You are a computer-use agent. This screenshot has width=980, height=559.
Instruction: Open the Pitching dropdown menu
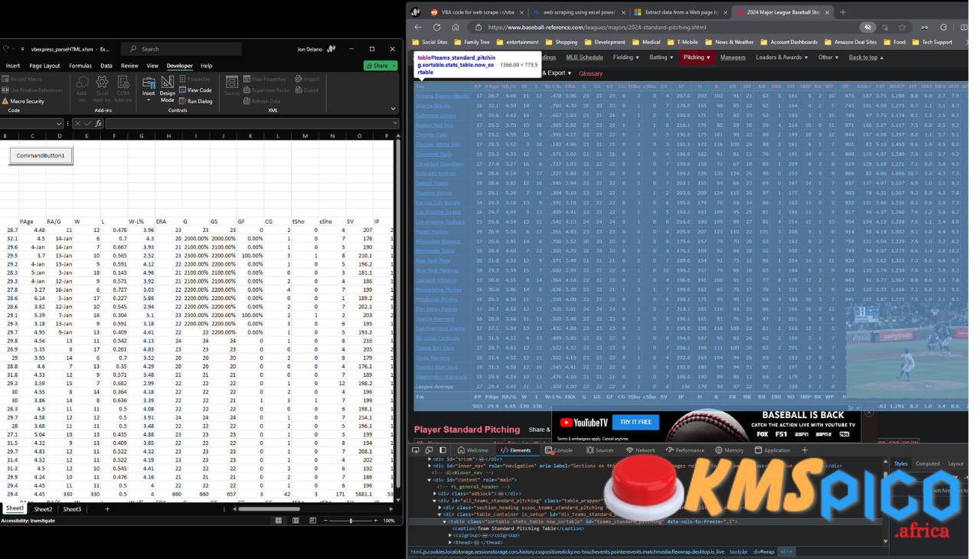(x=697, y=57)
